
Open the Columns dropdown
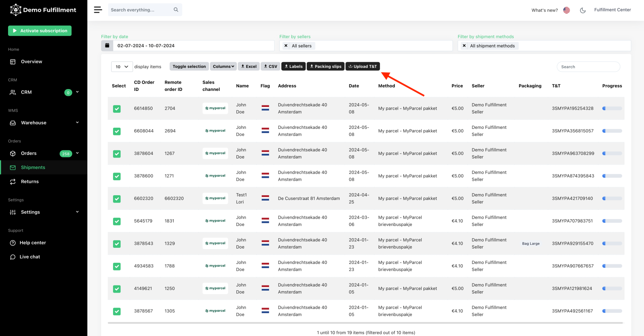point(223,66)
